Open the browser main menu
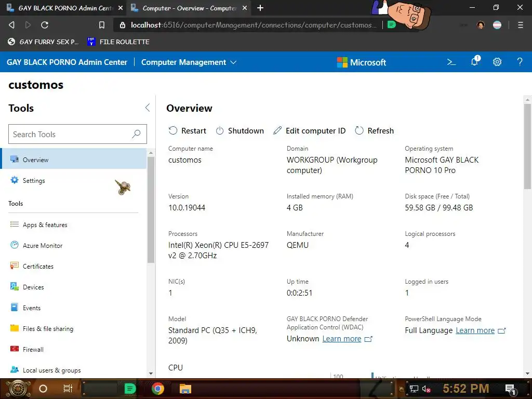 (521, 25)
